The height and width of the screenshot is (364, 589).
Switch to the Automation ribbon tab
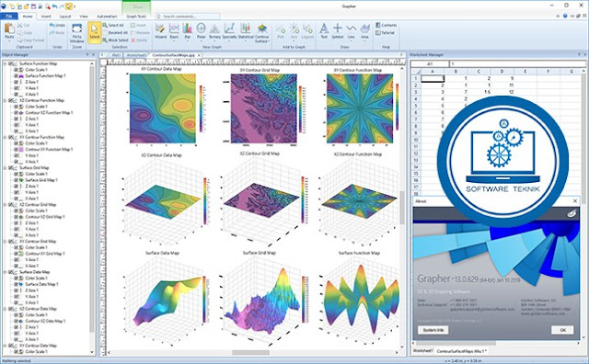tap(107, 17)
